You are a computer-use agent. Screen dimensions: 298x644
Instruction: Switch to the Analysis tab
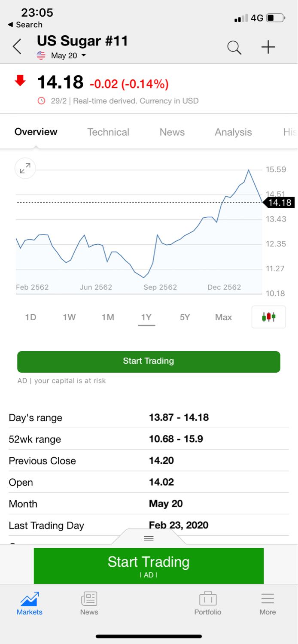(233, 132)
